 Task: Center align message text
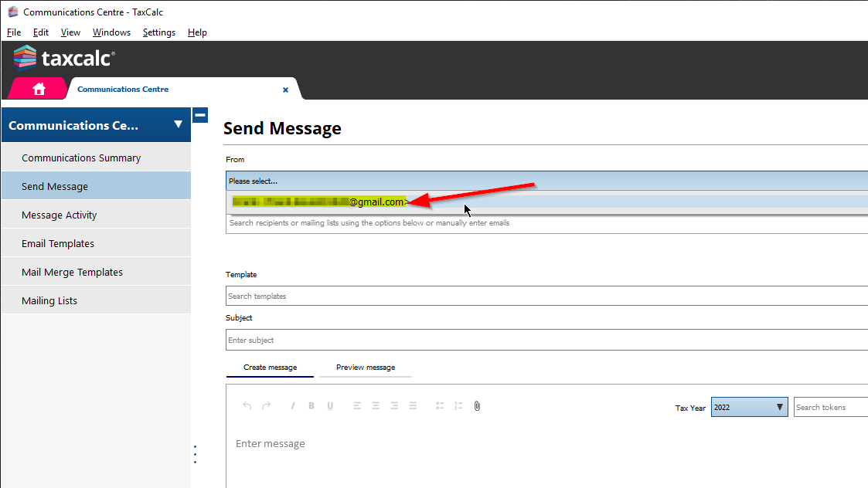376,405
